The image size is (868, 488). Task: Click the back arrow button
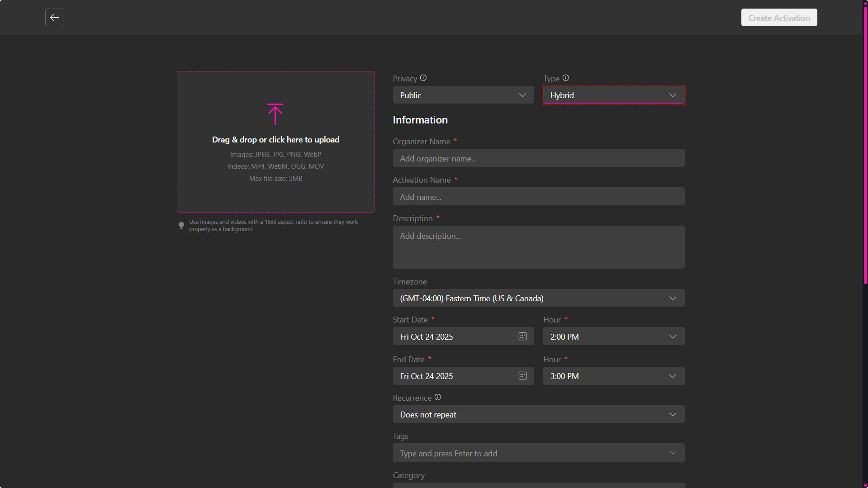[x=54, y=18]
